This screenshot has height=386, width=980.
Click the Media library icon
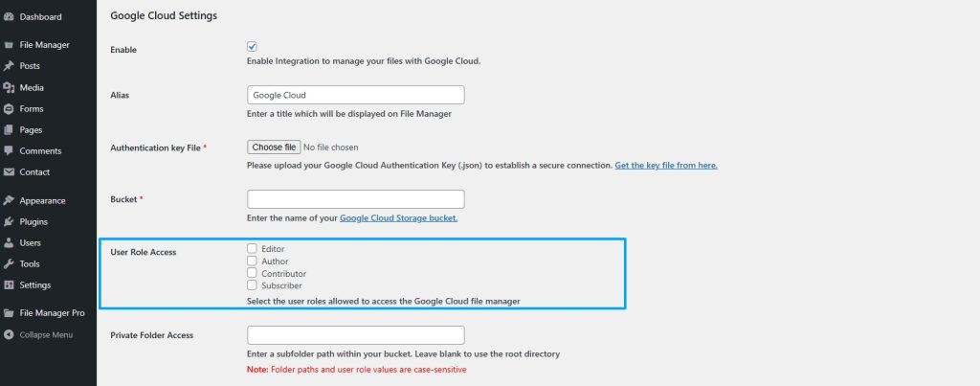point(8,87)
